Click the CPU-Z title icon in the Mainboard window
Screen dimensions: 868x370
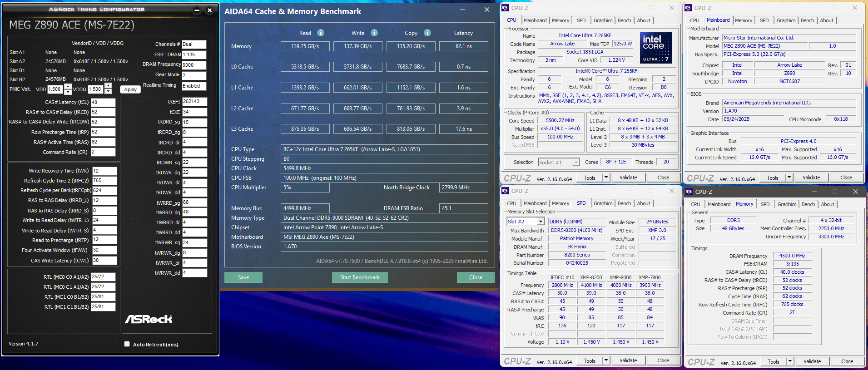pyautogui.click(x=689, y=8)
